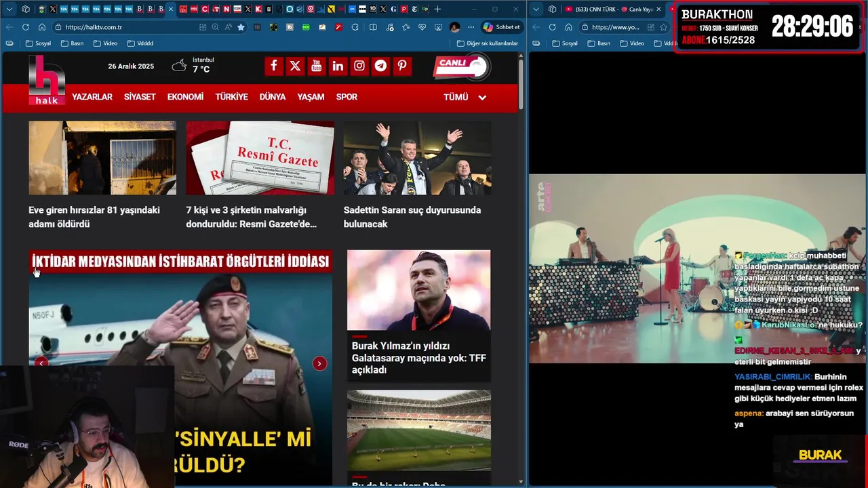This screenshot has width=868, height=488.
Task: Go back in the YouTube window
Action: [x=536, y=27]
